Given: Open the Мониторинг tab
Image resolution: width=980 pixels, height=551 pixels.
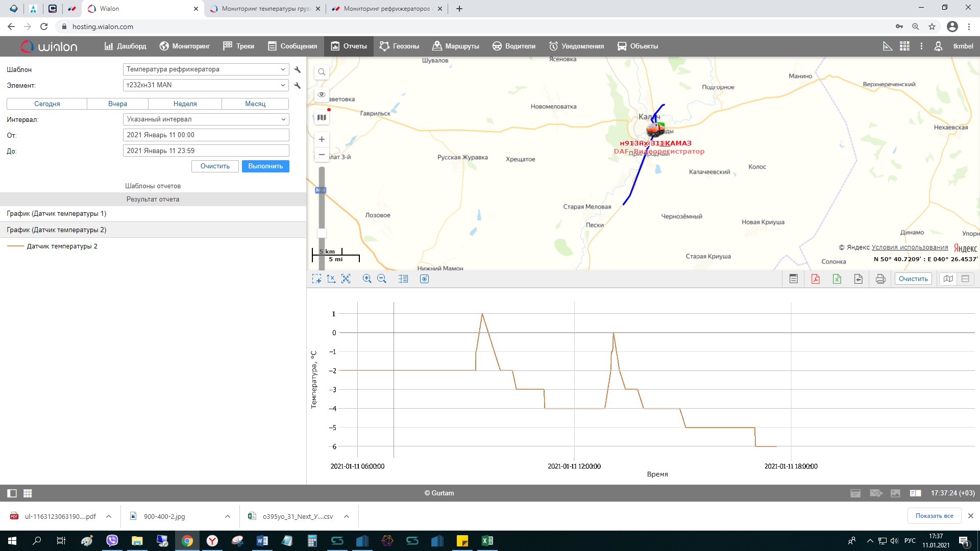Looking at the screenshot, I should [185, 46].
